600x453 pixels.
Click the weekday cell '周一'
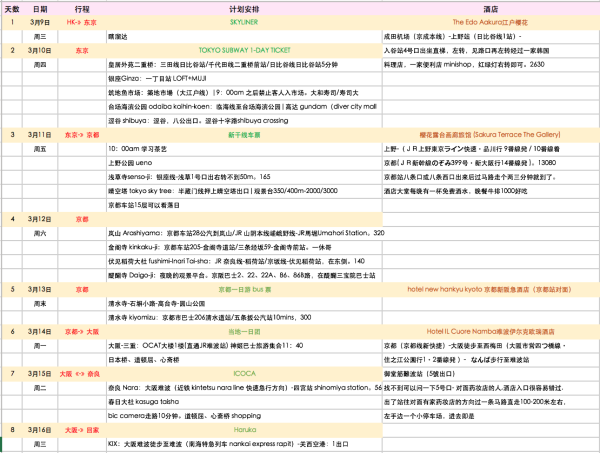tap(40, 346)
